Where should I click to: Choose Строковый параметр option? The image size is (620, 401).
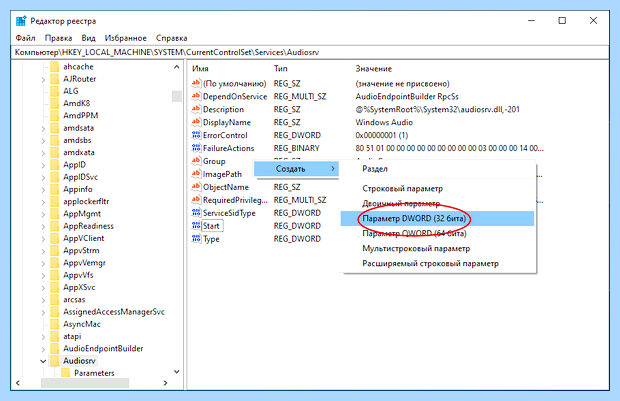(437, 189)
